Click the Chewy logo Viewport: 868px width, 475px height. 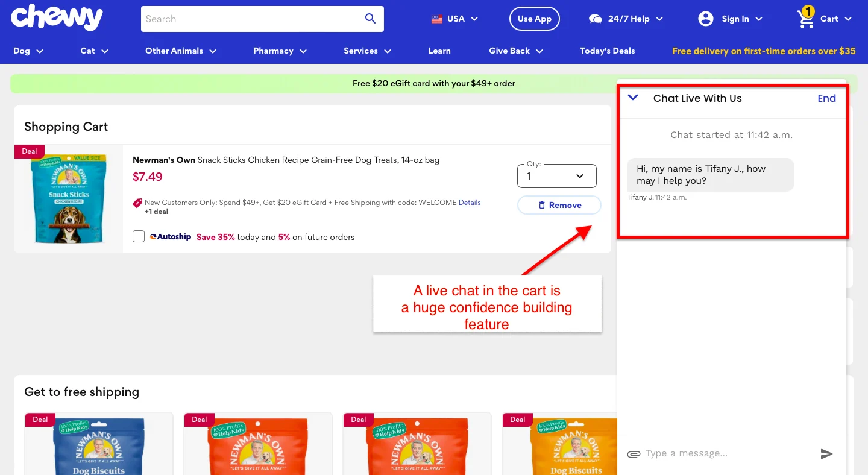(x=57, y=17)
